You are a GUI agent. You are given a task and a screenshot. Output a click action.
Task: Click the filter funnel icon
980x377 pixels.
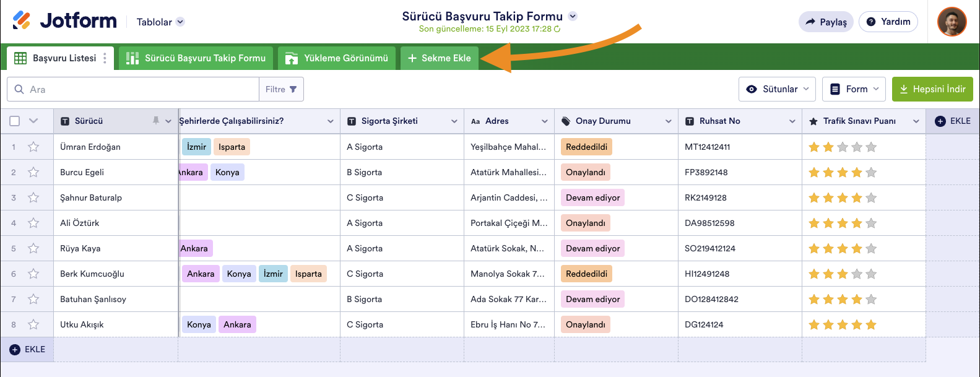pos(293,89)
